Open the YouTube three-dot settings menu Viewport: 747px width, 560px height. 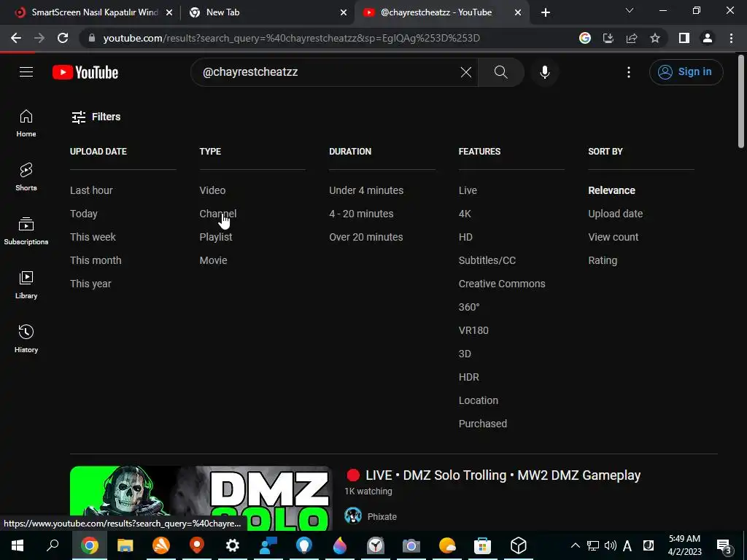(628, 72)
